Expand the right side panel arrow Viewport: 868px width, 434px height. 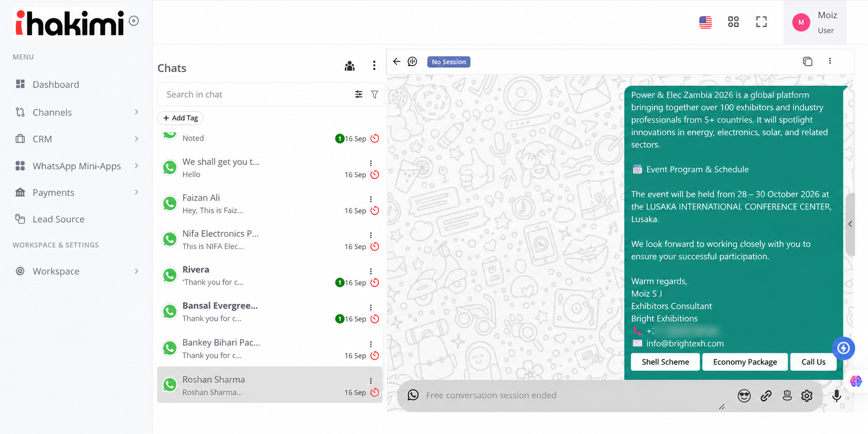click(x=850, y=224)
